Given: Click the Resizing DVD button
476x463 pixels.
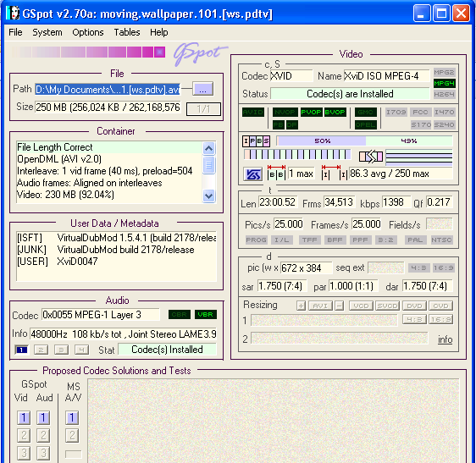Looking at the screenshot, I should [414, 306].
